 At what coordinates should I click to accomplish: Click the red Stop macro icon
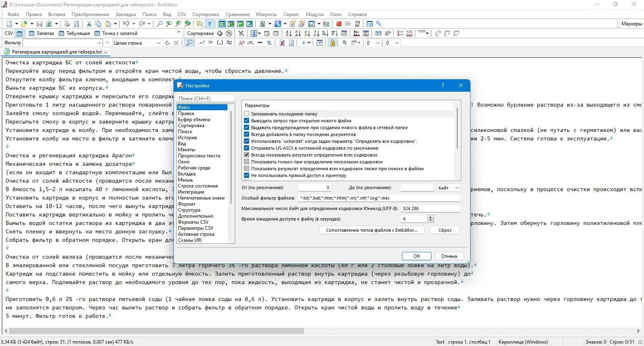(x=339, y=24)
